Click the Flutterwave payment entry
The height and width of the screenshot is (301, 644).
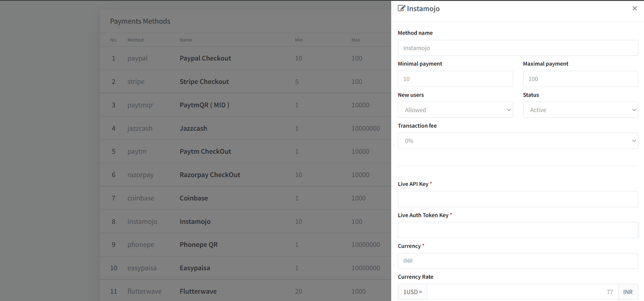click(198, 291)
